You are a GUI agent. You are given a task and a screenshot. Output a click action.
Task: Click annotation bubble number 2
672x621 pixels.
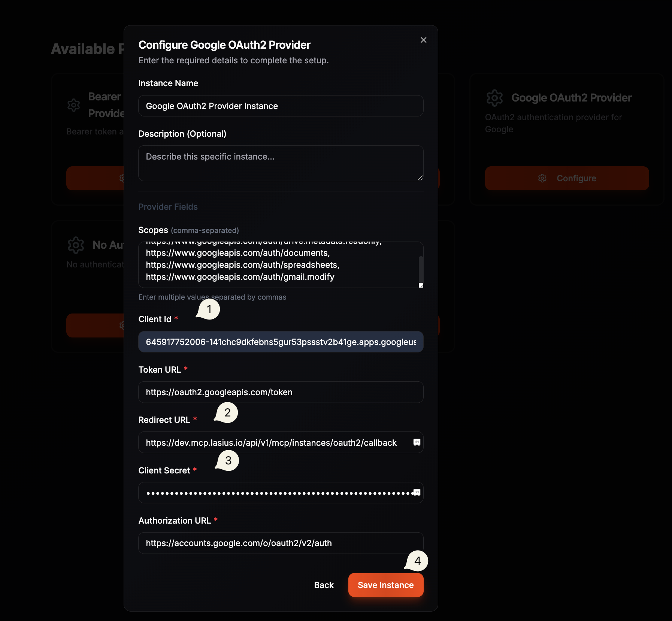[227, 413]
